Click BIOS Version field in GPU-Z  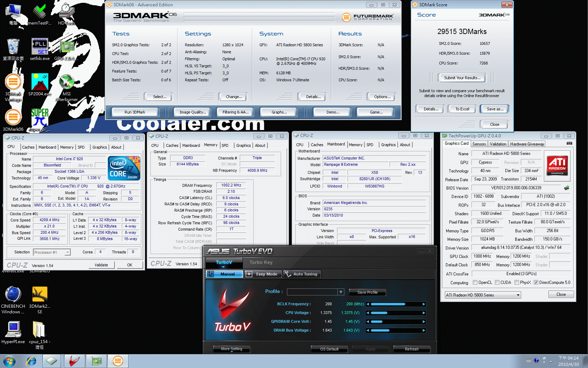[516, 188]
